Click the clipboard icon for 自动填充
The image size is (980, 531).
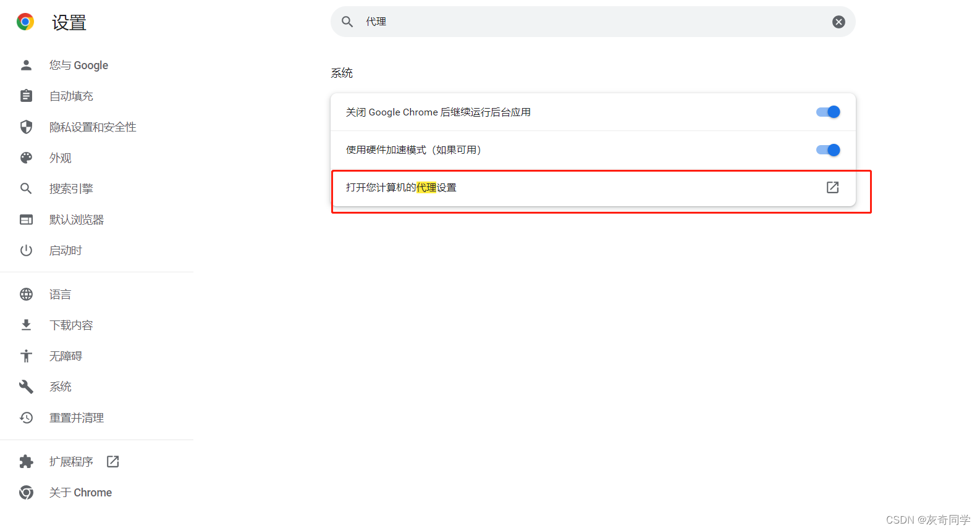click(x=26, y=96)
